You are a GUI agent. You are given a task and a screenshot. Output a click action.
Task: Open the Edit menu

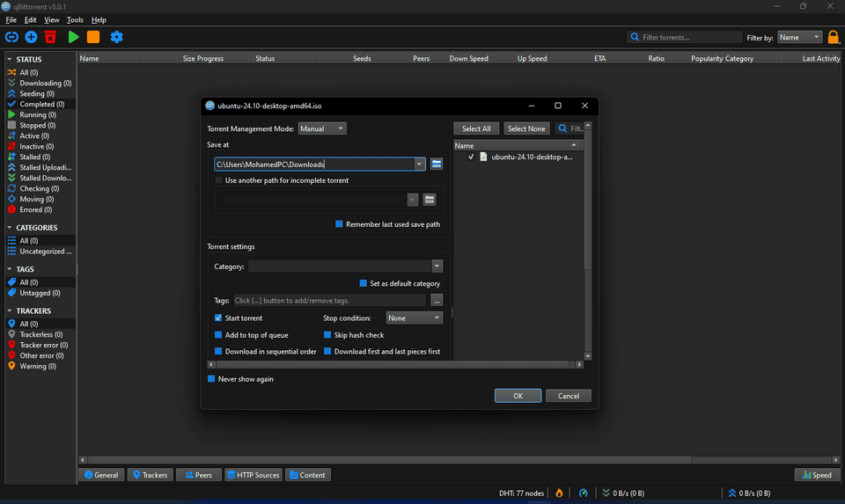pos(30,20)
